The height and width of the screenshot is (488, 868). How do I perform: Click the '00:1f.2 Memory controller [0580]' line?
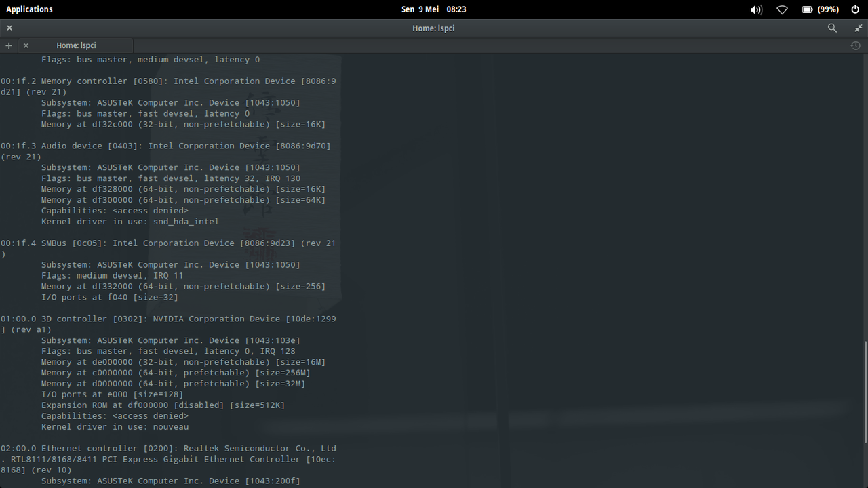click(168, 81)
